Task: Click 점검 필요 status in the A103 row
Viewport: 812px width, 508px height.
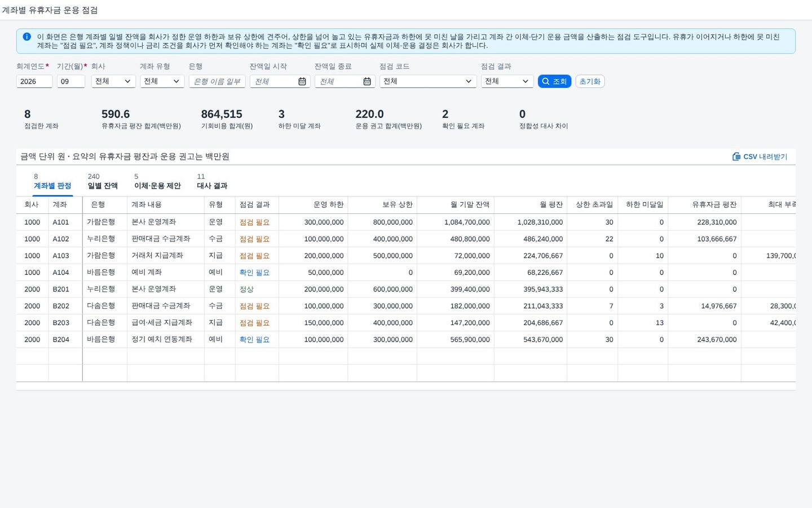Action: coord(255,256)
